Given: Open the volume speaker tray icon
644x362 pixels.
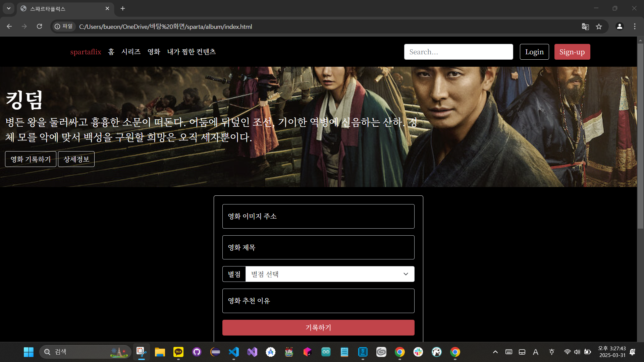Looking at the screenshot, I should (x=577, y=352).
